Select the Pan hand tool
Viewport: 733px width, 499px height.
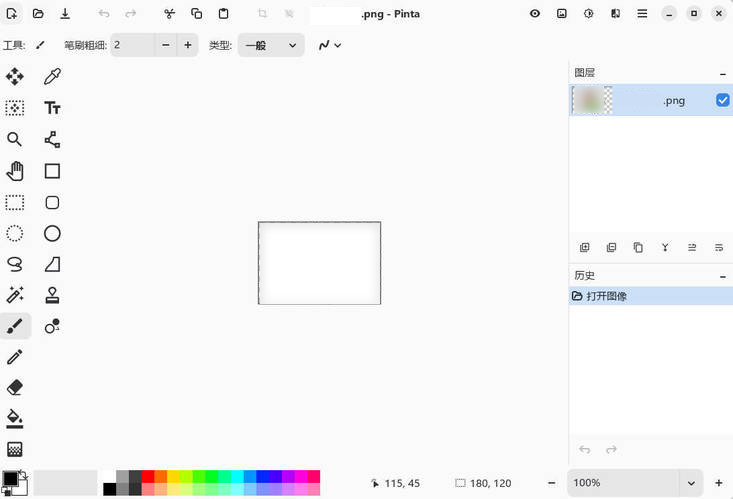15,171
